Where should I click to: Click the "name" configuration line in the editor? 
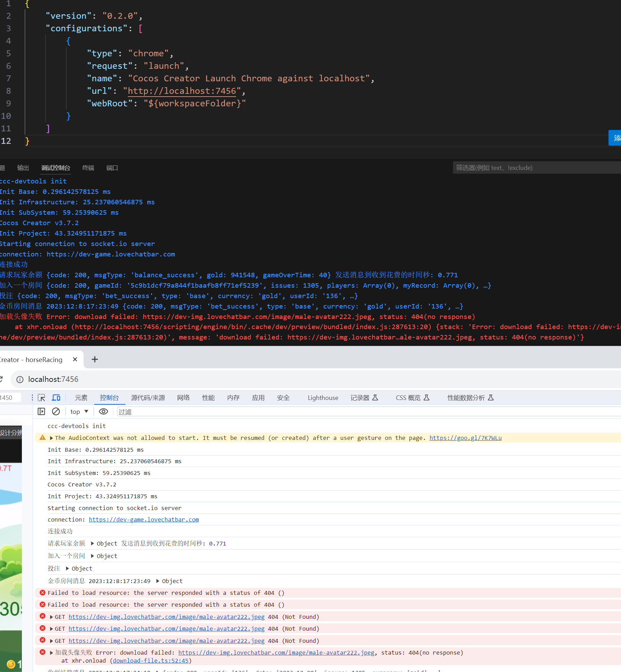click(231, 79)
